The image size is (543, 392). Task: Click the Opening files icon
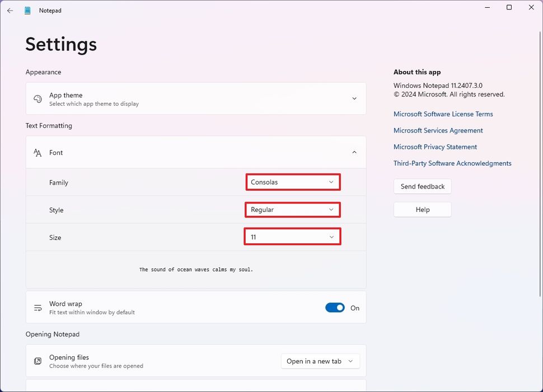pyautogui.click(x=38, y=361)
